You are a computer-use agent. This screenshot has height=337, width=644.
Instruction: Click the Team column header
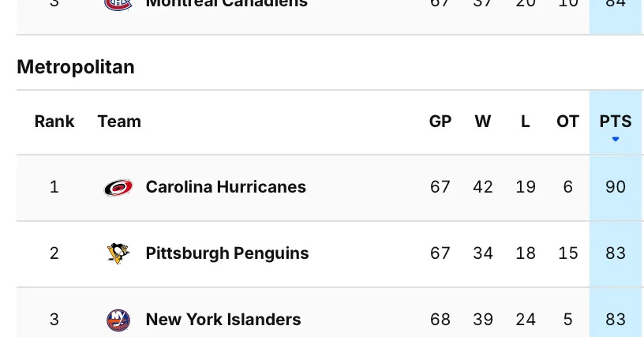coord(119,122)
